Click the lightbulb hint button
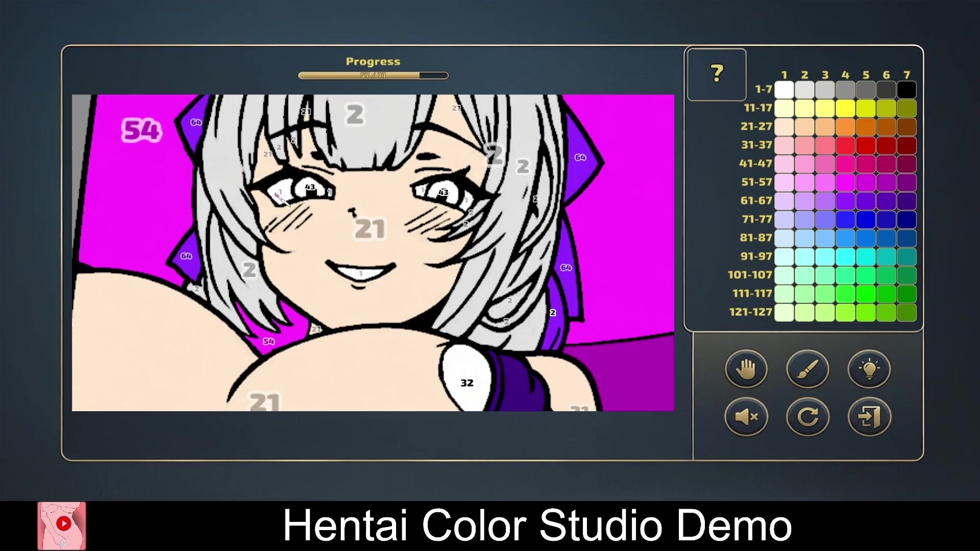 coord(869,368)
